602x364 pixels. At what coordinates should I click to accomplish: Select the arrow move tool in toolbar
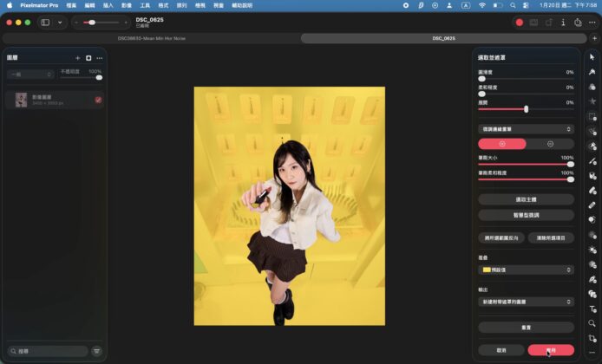tap(592, 57)
